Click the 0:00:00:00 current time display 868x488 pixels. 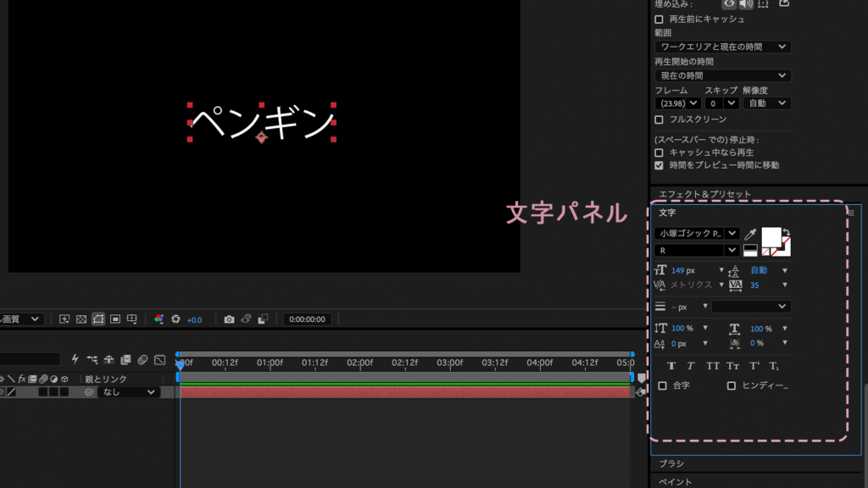[x=307, y=319]
